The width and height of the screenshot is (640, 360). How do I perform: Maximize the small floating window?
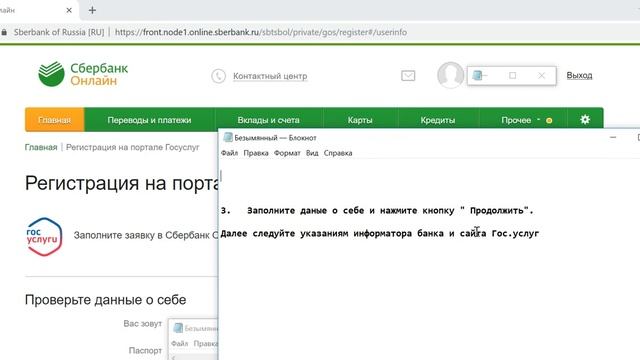(513, 76)
